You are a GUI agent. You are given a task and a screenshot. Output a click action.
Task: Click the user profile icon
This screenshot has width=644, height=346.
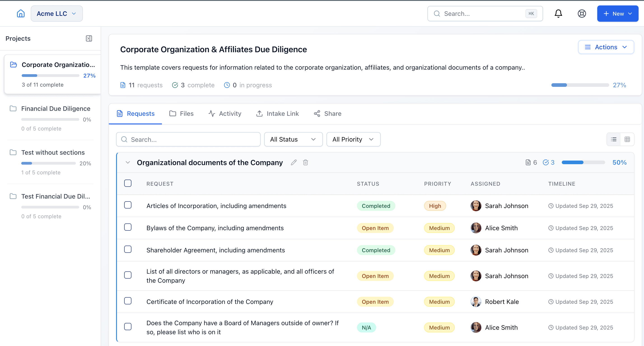[582, 14]
